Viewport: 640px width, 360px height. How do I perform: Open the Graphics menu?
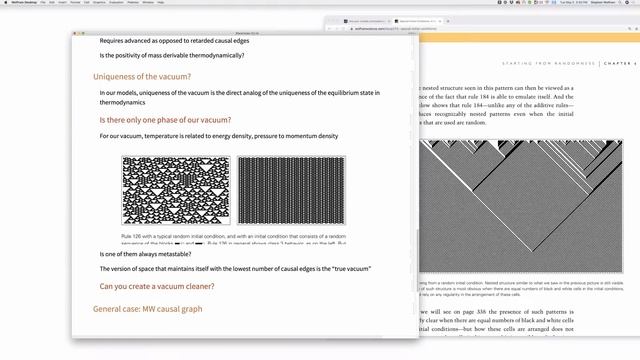99,2
